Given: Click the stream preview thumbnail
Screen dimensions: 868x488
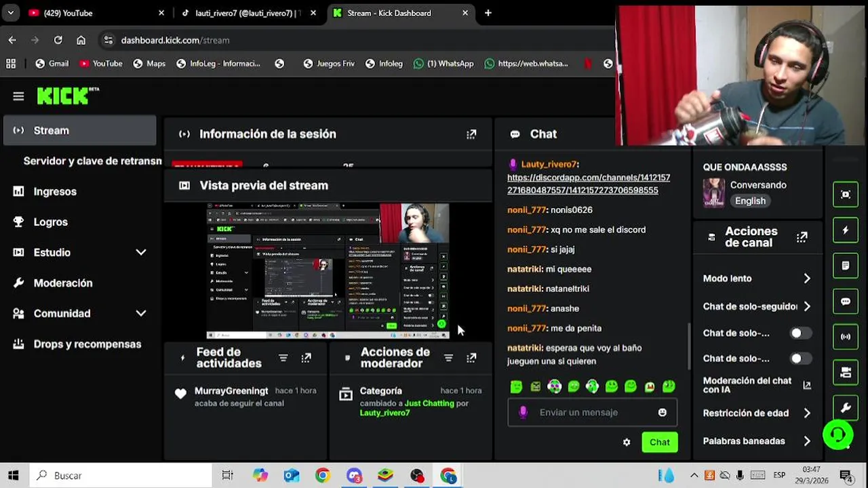Looking at the screenshot, I should click(x=328, y=270).
